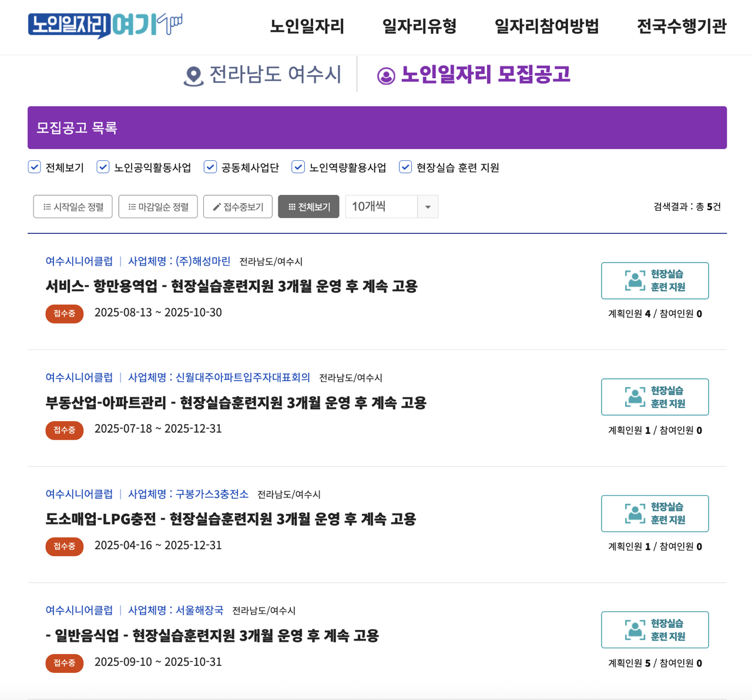This screenshot has height=700, width=752.
Task: Toggle the 공동체사업단 checkbox off
Action: click(210, 167)
